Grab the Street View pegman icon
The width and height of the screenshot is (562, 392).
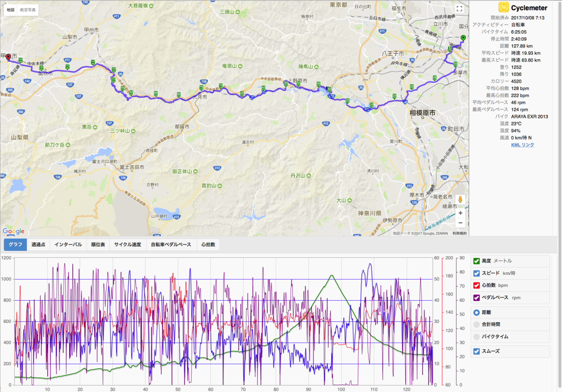pos(460,200)
